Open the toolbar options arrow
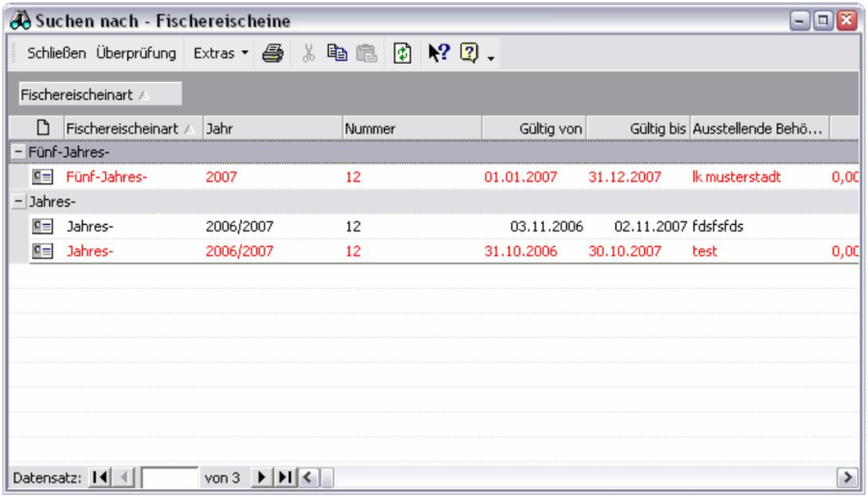 click(x=490, y=58)
